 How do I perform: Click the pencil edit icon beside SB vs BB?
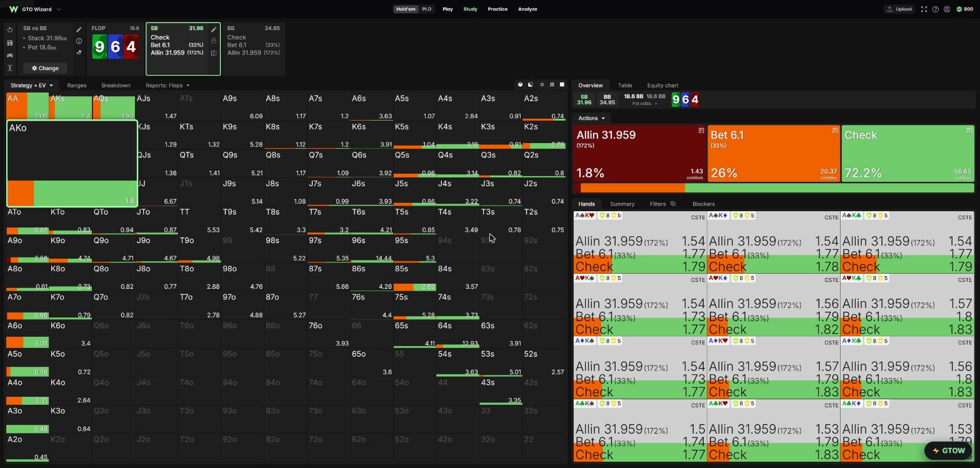click(79, 29)
